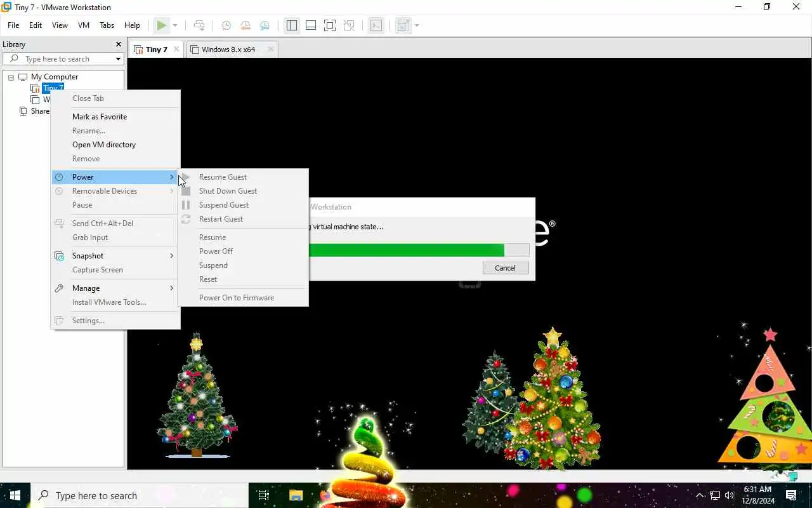This screenshot has width=812, height=508.
Task: Toggle the library sidebar view icon
Action: [x=292, y=25]
